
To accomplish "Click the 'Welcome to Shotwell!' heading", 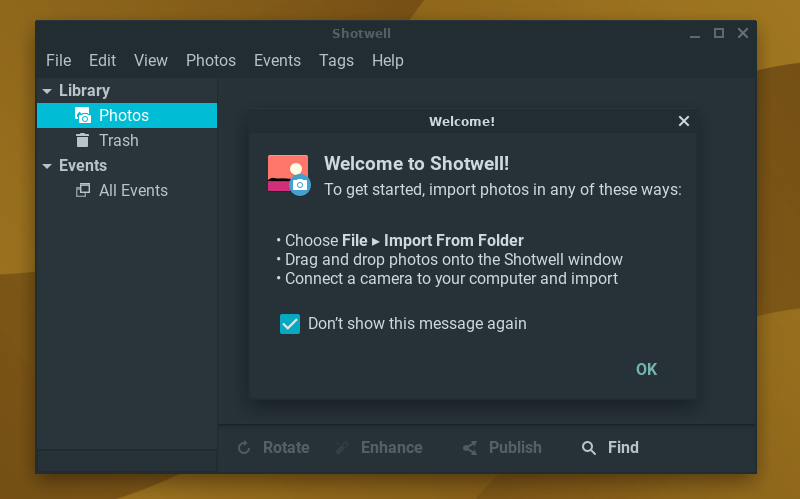I will click(x=416, y=164).
